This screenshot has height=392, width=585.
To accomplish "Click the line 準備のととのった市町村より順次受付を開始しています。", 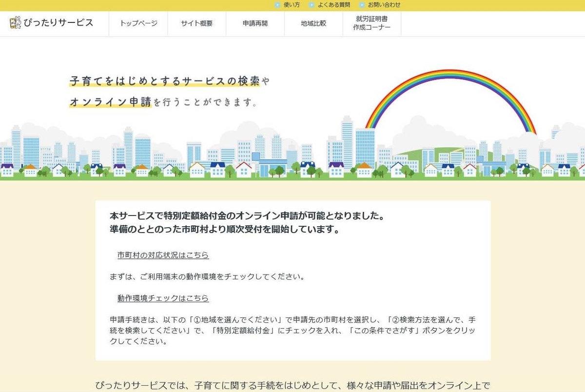I will coord(225,229).
